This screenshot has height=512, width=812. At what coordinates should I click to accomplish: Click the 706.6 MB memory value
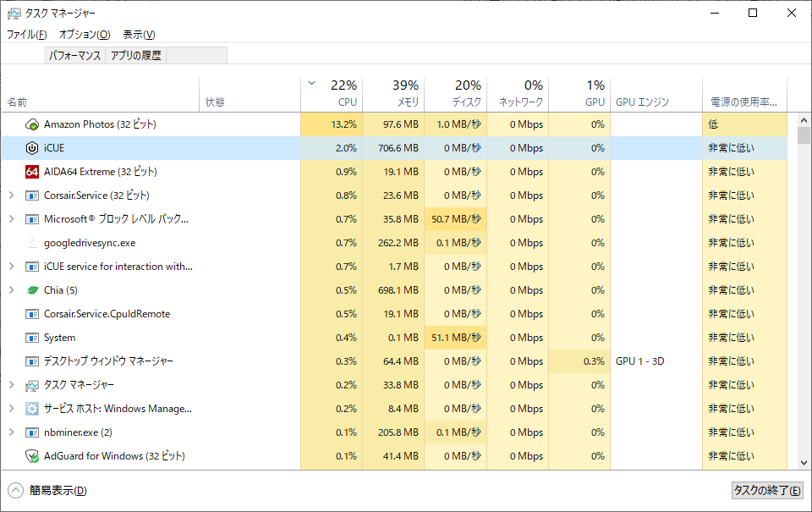pos(398,148)
